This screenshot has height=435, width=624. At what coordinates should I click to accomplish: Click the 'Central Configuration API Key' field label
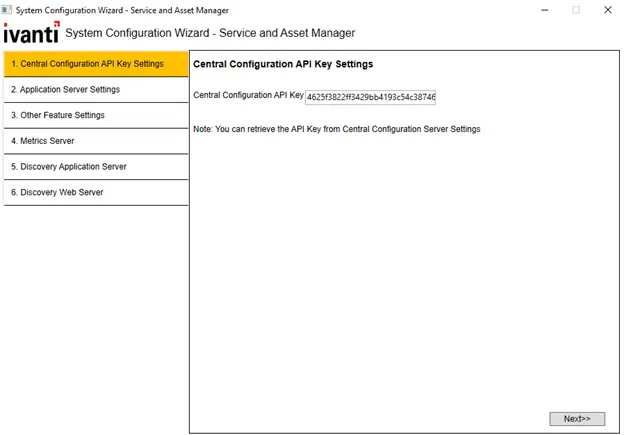pyautogui.click(x=248, y=95)
